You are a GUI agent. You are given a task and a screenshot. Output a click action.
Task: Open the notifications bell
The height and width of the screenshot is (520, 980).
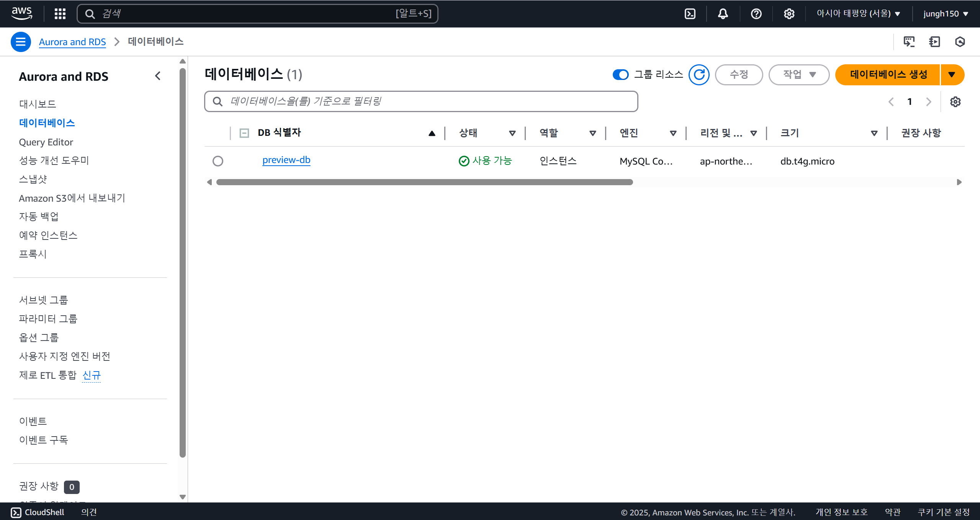click(x=723, y=14)
